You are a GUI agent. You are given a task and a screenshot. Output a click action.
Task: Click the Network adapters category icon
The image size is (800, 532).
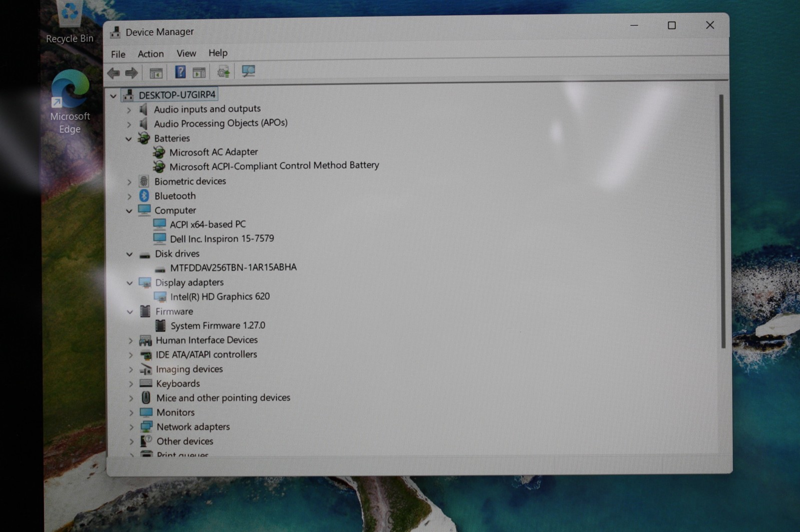point(146,426)
